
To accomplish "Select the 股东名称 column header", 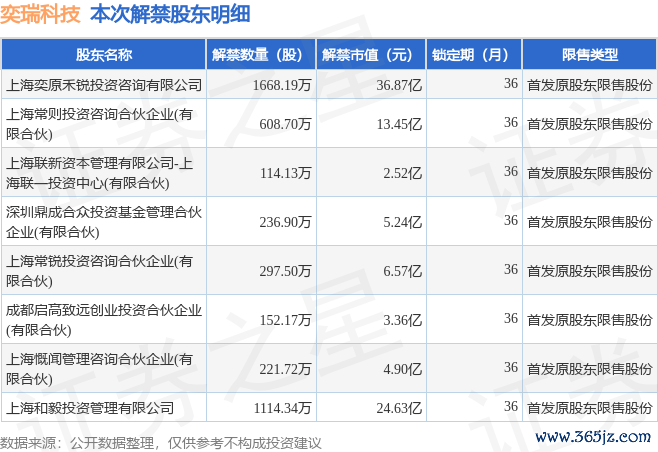I will [x=104, y=55].
